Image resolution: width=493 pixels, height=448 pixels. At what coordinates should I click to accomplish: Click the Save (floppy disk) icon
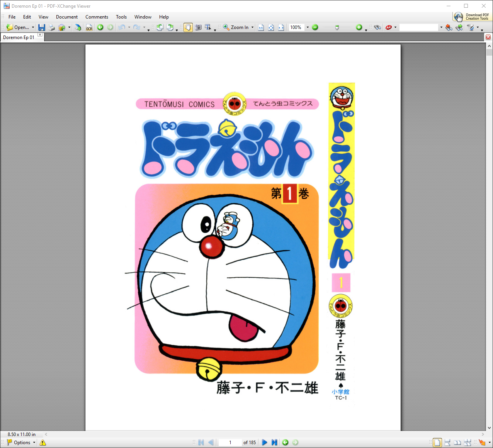(42, 27)
